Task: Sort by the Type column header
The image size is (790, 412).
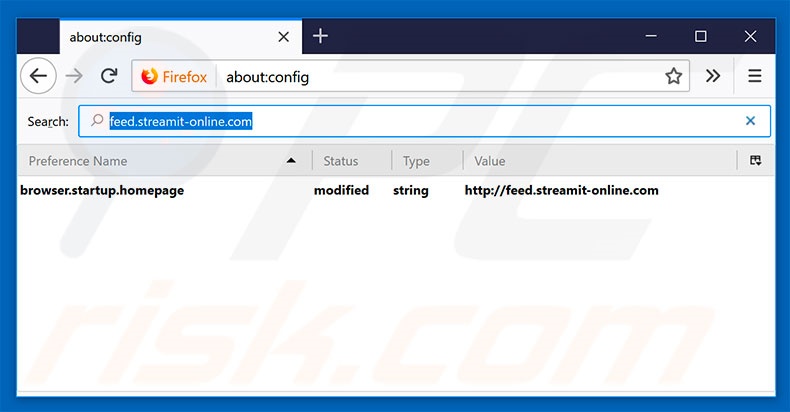Action: [427, 161]
